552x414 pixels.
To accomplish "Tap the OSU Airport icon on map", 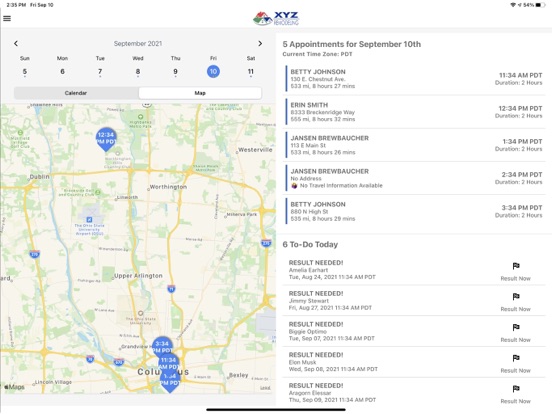I will pyautogui.click(x=89, y=220).
